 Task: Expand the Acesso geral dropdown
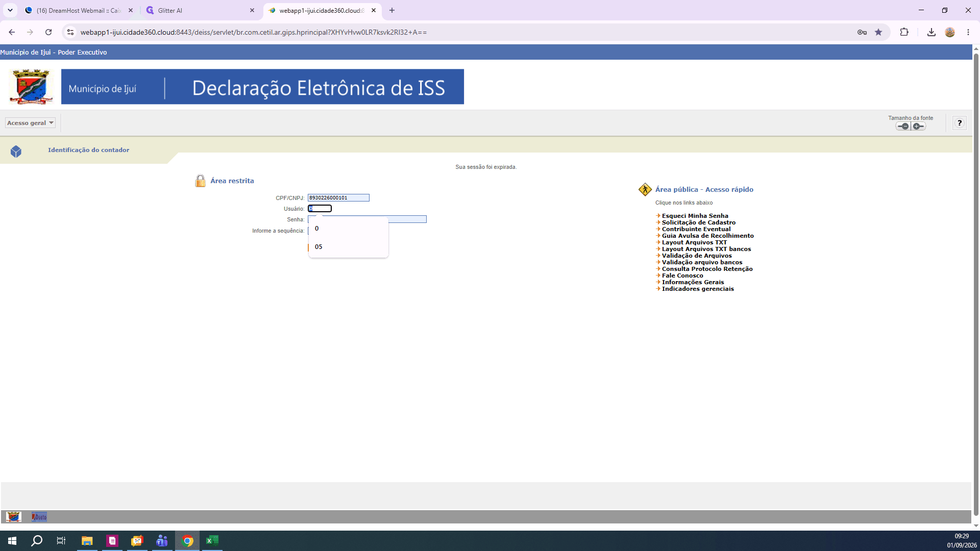30,123
